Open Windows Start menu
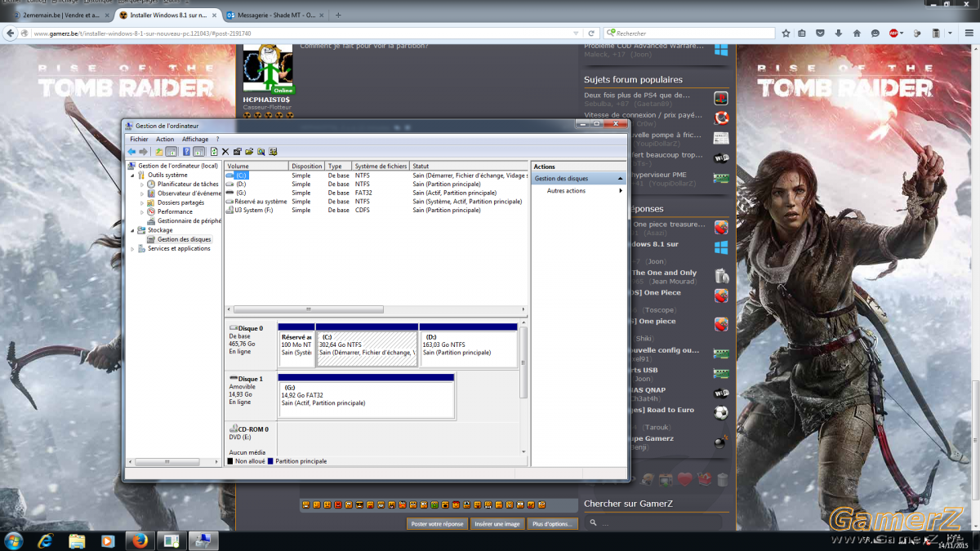The height and width of the screenshot is (551, 980). [x=14, y=540]
